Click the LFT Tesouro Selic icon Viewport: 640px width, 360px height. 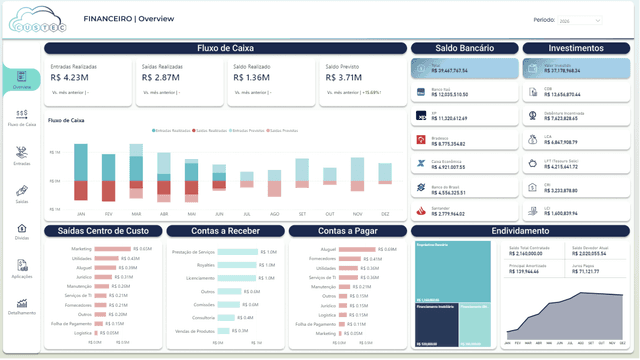point(533,164)
